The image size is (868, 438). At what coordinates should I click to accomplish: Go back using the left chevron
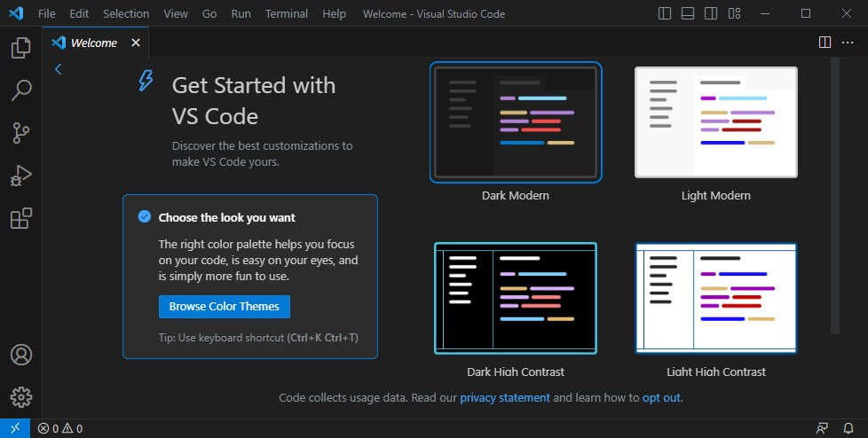pyautogui.click(x=58, y=69)
